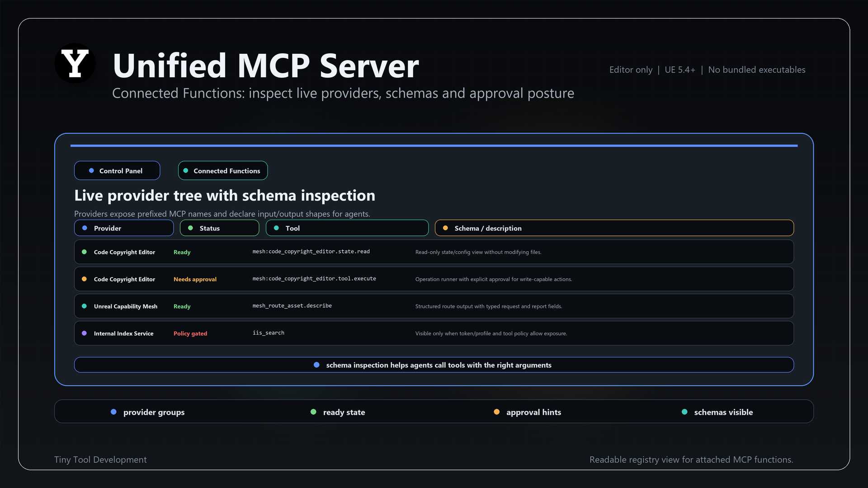Click the teal dot beside schemas visible
The image size is (868, 488).
[x=684, y=412]
